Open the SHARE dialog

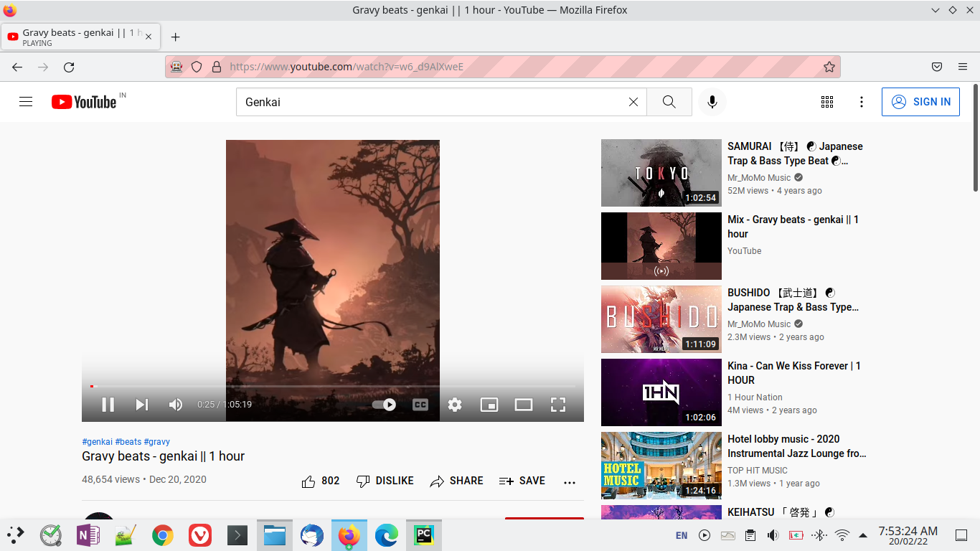pyautogui.click(x=456, y=481)
